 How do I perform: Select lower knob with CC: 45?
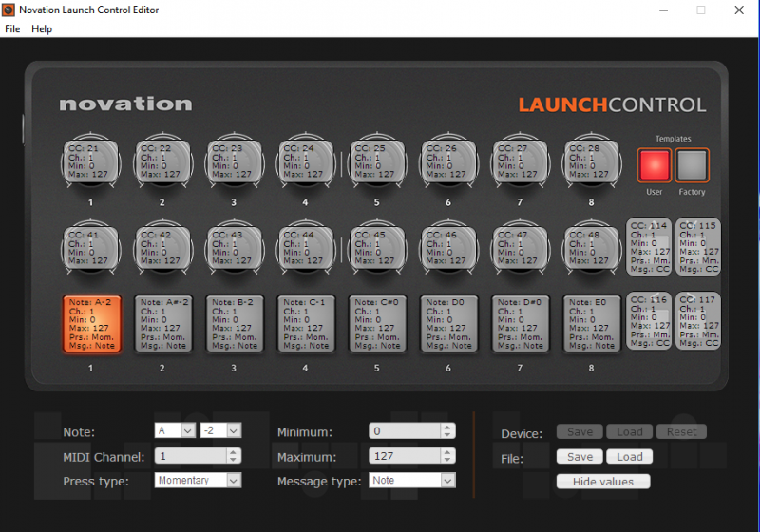[377, 248]
